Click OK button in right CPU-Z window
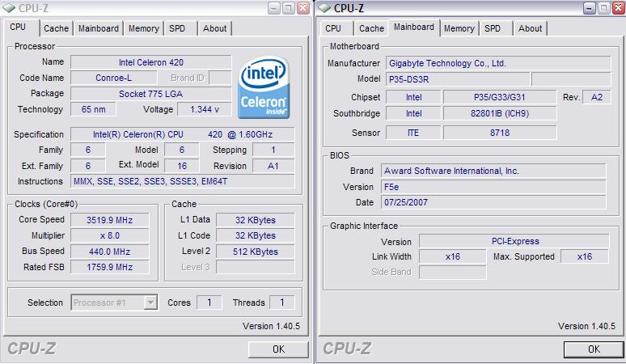The height and width of the screenshot is (364, 626). [x=594, y=349]
